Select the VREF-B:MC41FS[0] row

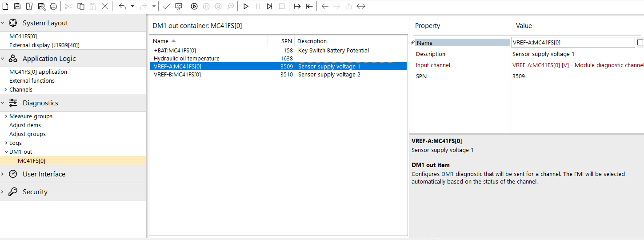(278, 74)
